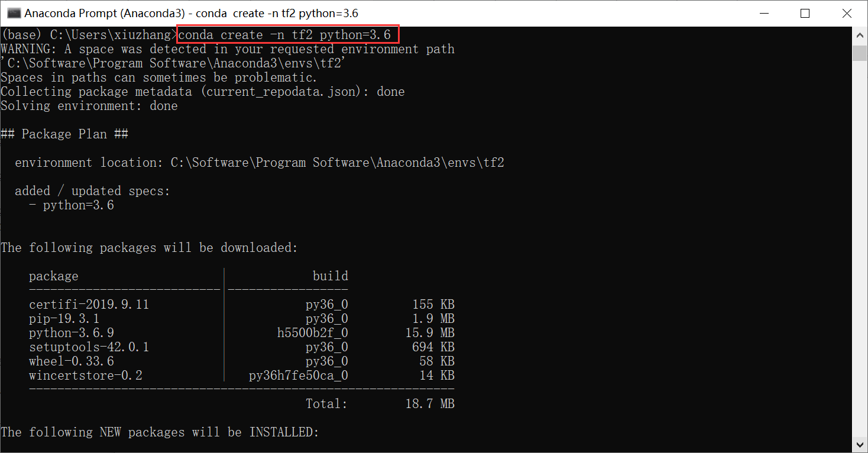
Task: Click the Anaconda Prompt title bar icon
Action: point(14,13)
